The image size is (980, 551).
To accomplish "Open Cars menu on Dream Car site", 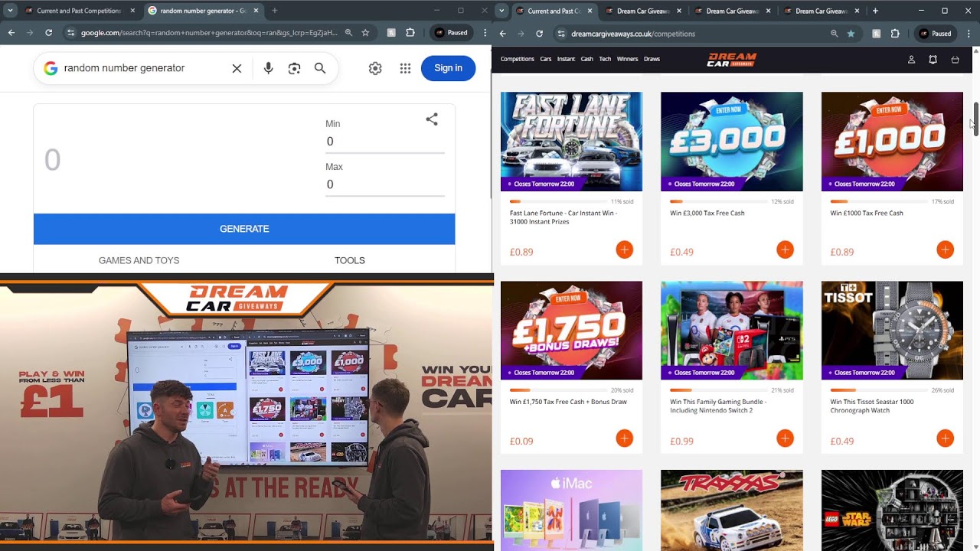I will pyautogui.click(x=546, y=59).
